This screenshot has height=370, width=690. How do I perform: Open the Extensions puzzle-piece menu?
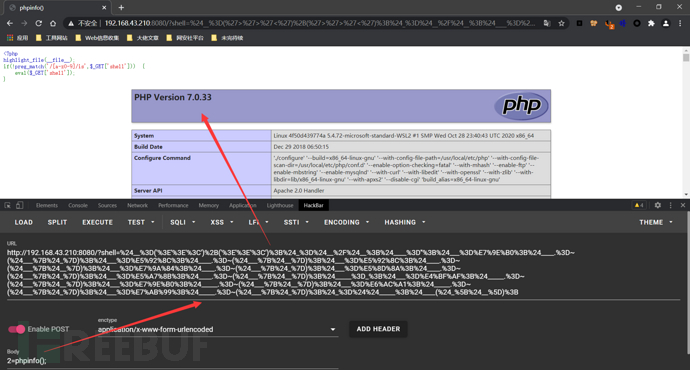coord(651,23)
